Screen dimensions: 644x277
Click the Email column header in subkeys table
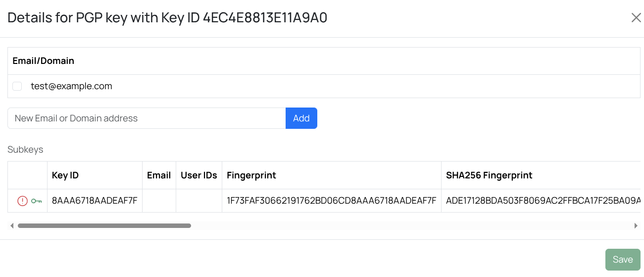[159, 175]
